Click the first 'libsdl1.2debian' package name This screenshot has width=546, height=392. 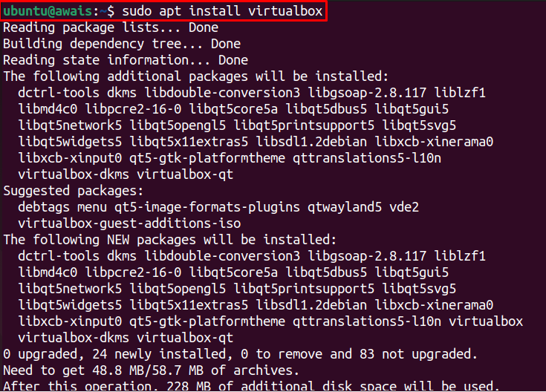(311, 142)
